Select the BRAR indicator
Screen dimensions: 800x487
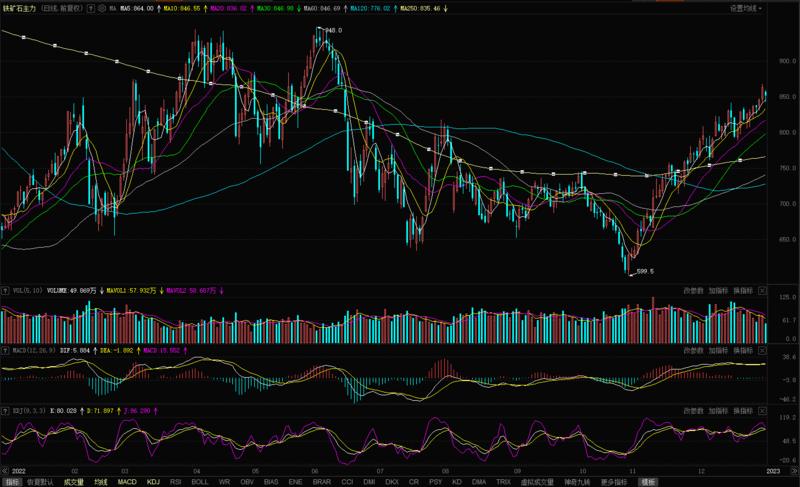pyautogui.click(x=321, y=482)
